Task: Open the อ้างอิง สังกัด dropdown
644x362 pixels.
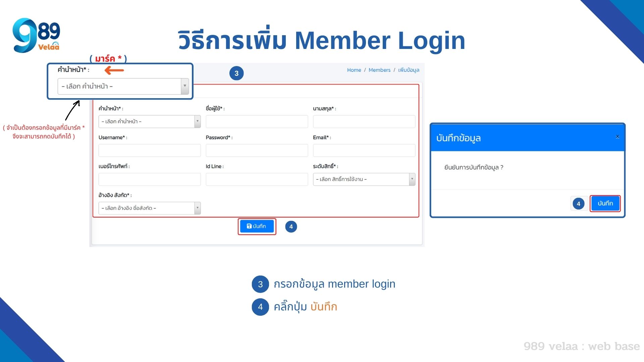Action: [149, 208]
